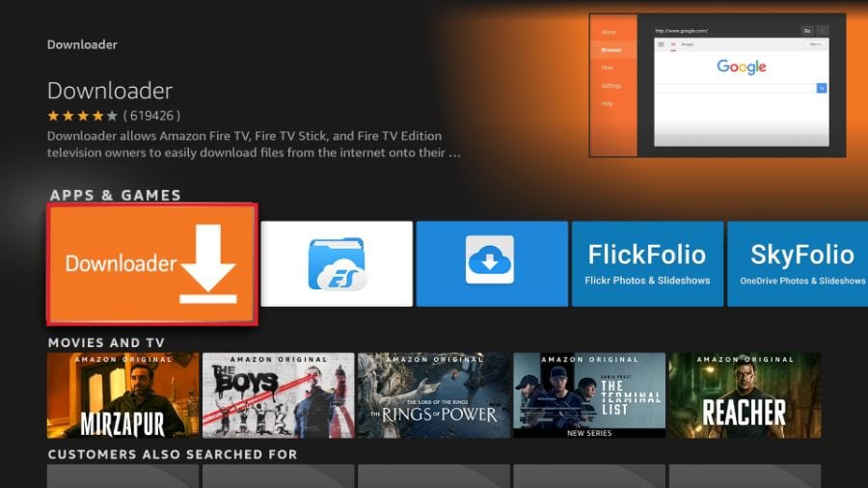Click the Customers Also Searched For heading
868x488 pixels.
(x=173, y=454)
